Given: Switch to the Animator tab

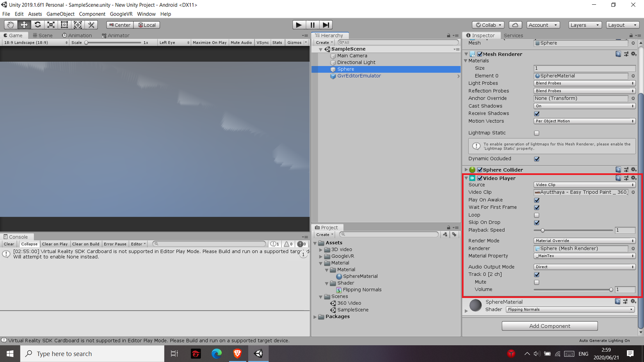Looking at the screenshot, I should (x=116, y=35).
